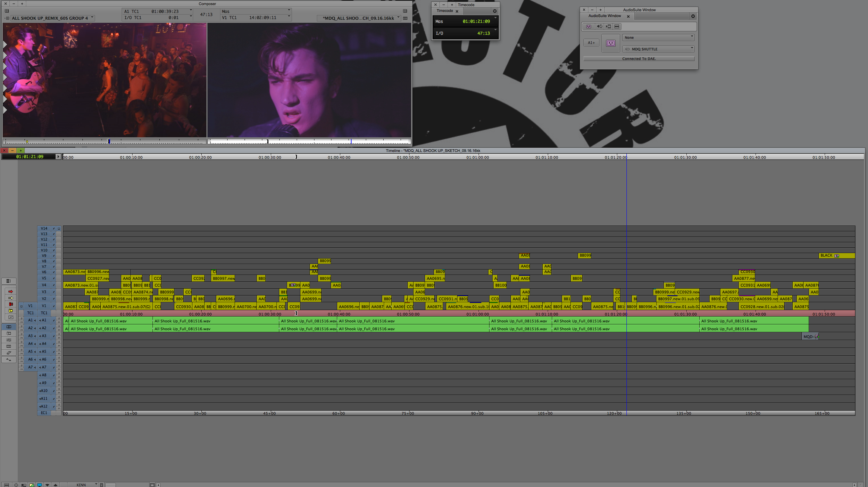Screen dimensions: 868x487
Task: Open the record sequence name menu MDQ_ALL SHOO
Action: (359, 18)
